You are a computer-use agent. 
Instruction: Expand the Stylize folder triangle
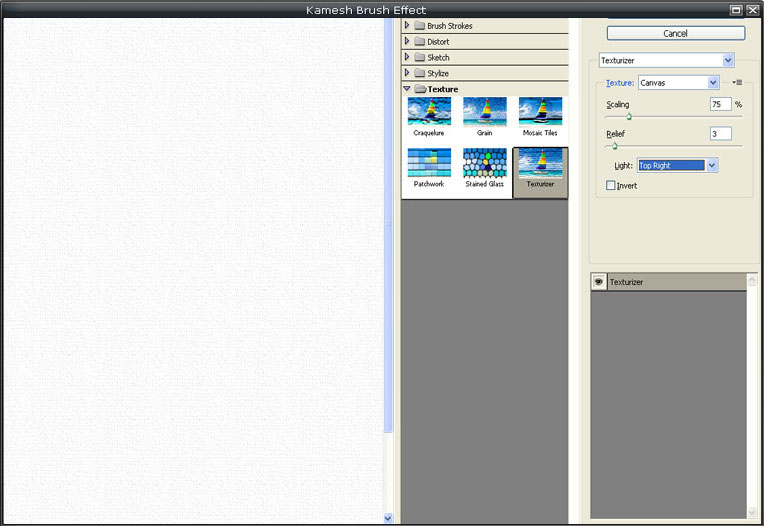tap(407, 73)
